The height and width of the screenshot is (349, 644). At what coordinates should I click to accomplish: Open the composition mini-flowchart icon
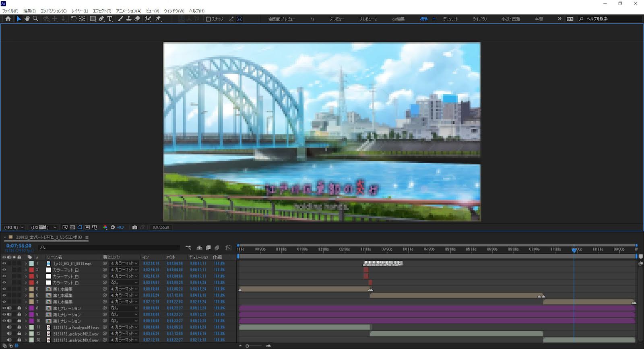click(188, 248)
